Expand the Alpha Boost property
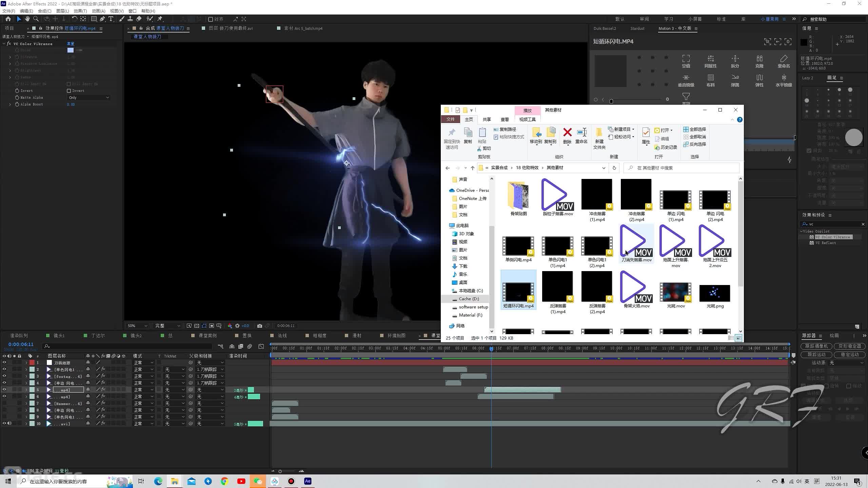868x488 pixels. tap(10, 104)
